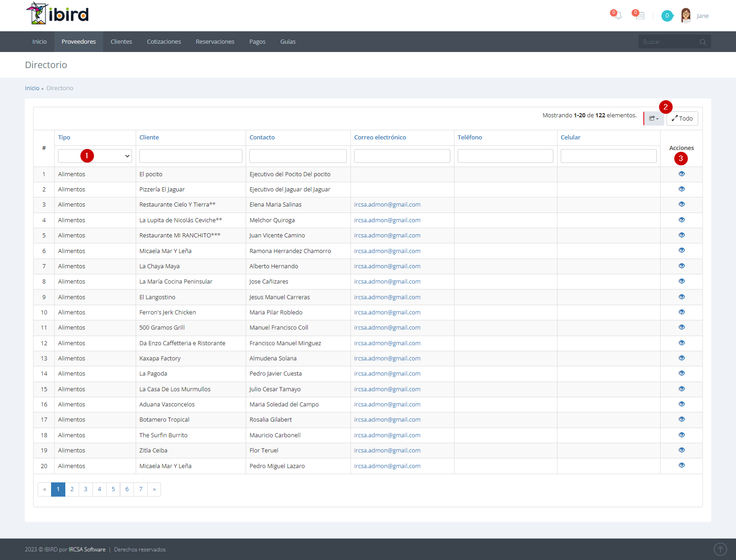The image size is (736, 560).
Task: Click the Inicio breadcrumb link
Action: tap(32, 88)
